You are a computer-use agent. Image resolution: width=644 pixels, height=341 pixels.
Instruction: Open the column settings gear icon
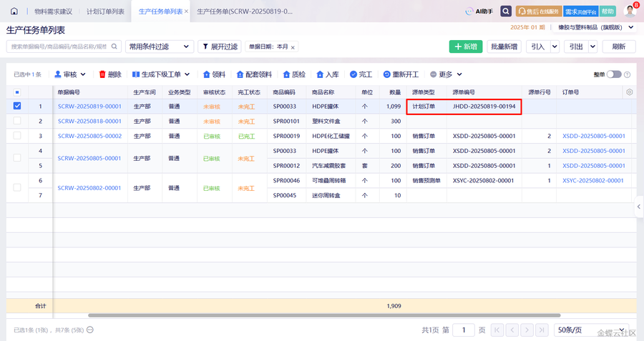[x=629, y=92]
